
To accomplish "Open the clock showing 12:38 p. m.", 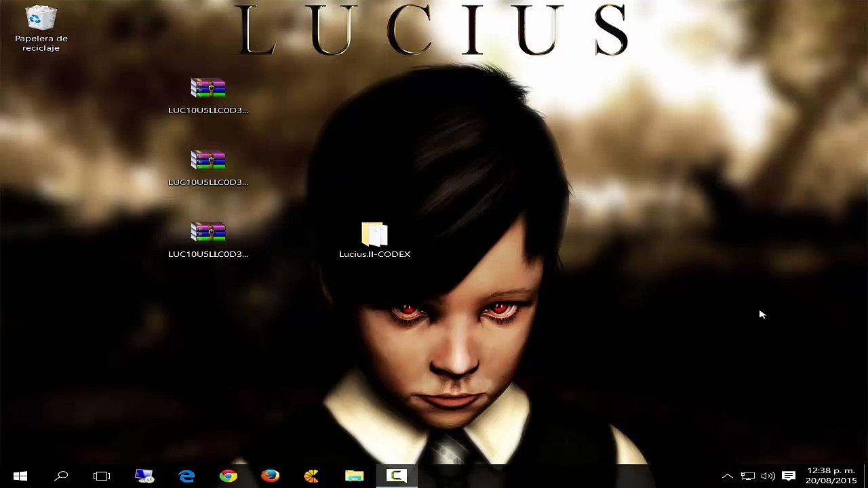I will click(x=831, y=476).
